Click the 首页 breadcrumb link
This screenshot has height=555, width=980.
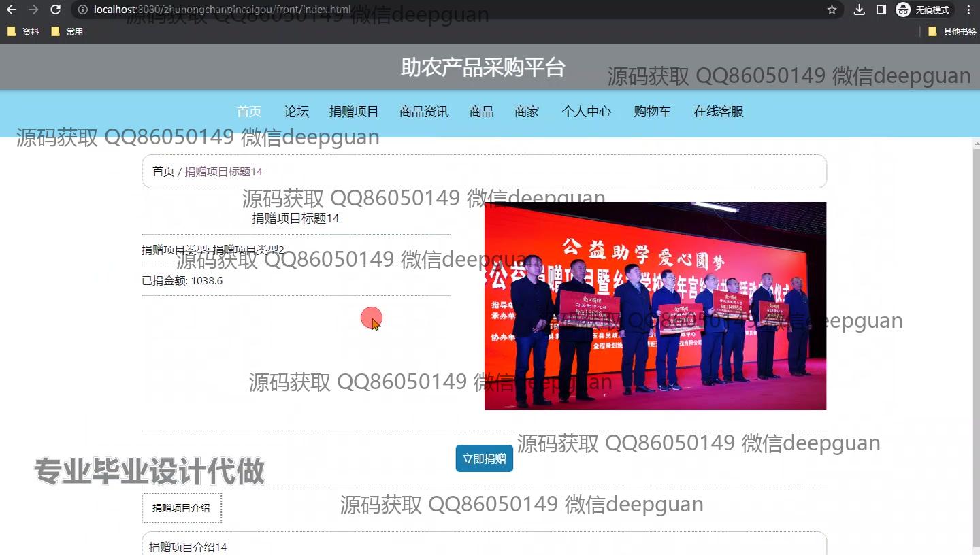(x=163, y=171)
